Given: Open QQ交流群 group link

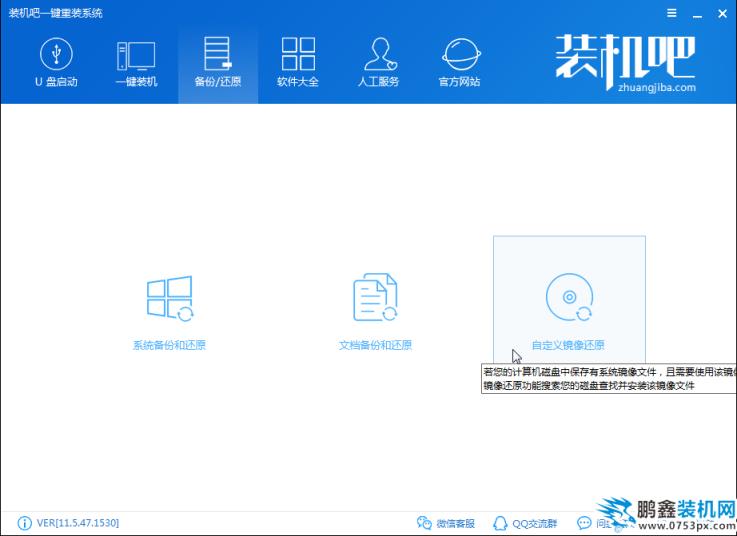Looking at the screenshot, I should [x=525, y=523].
